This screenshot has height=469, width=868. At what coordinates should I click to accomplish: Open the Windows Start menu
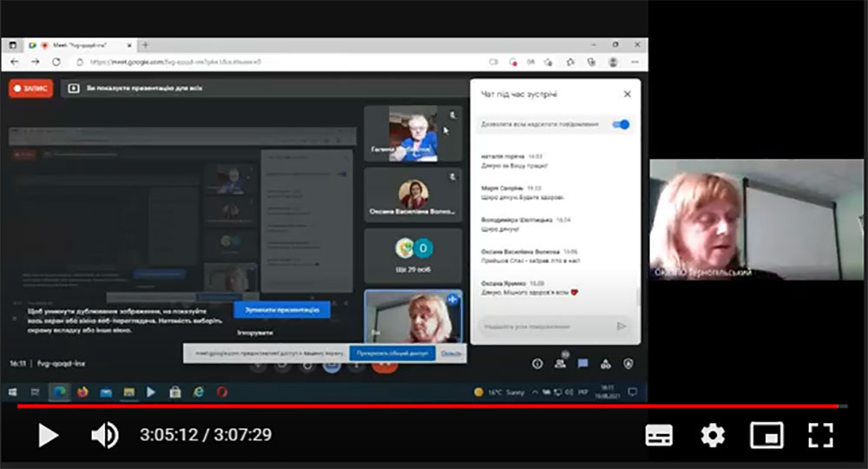[12, 392]
